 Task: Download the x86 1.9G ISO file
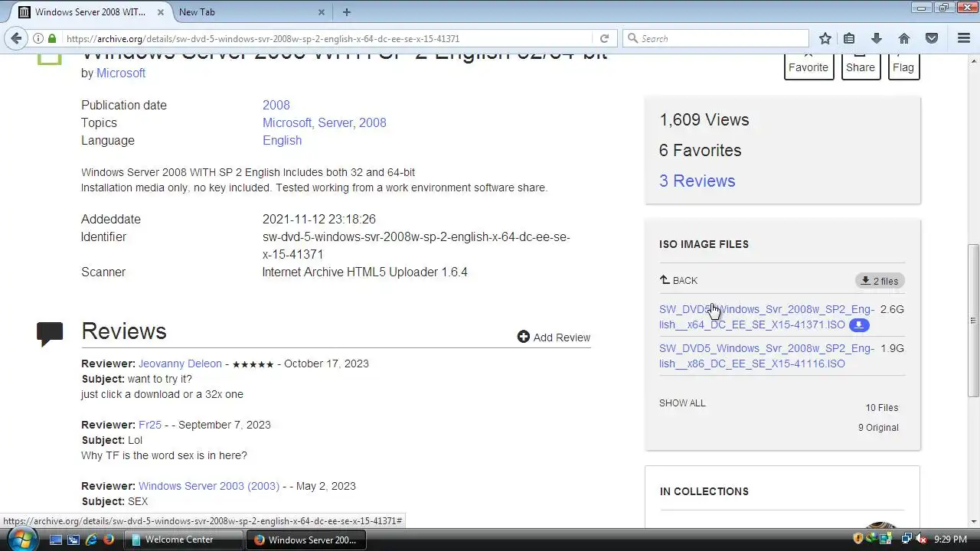766,356
